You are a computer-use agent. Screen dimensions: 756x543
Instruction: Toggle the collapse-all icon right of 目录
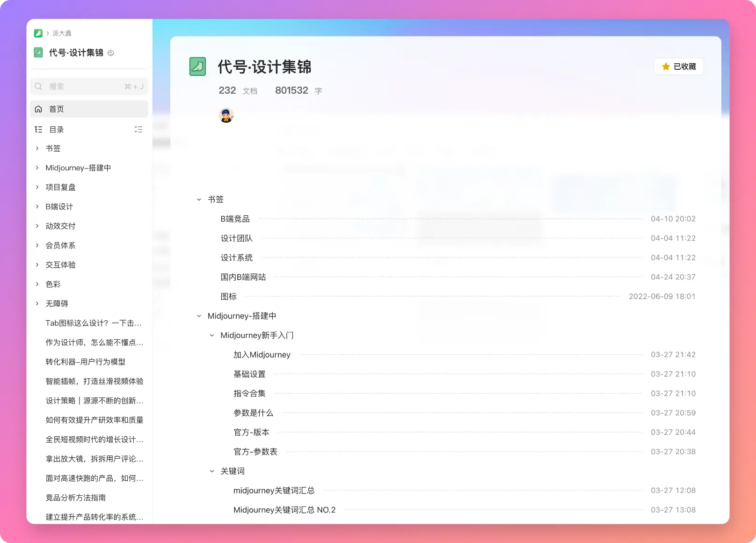click(138, 130)
